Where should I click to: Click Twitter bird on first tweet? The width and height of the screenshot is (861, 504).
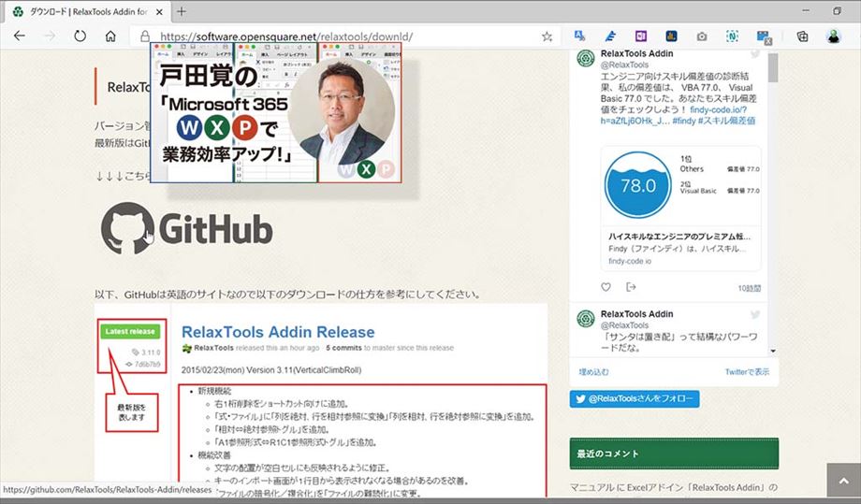[x=755, y=53]
